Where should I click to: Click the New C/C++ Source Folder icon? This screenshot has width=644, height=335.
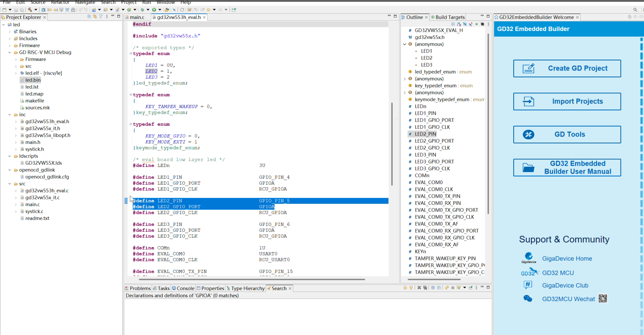106,10
